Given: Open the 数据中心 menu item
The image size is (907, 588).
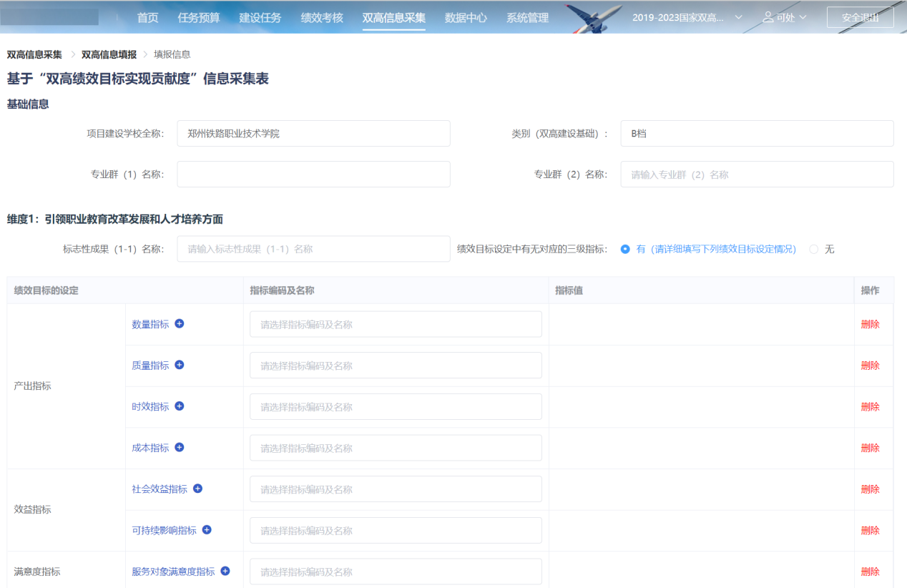Looking at the screenshot, I should 466,17.
